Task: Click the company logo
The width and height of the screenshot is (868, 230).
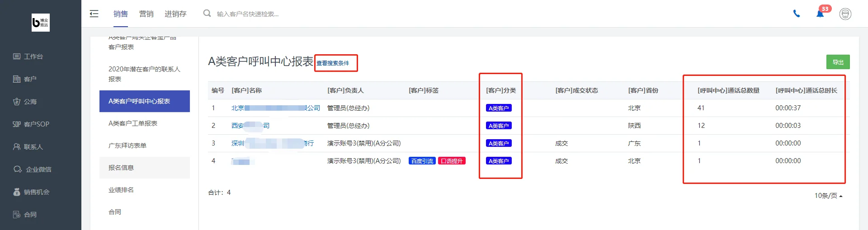Action: point(41,23)
